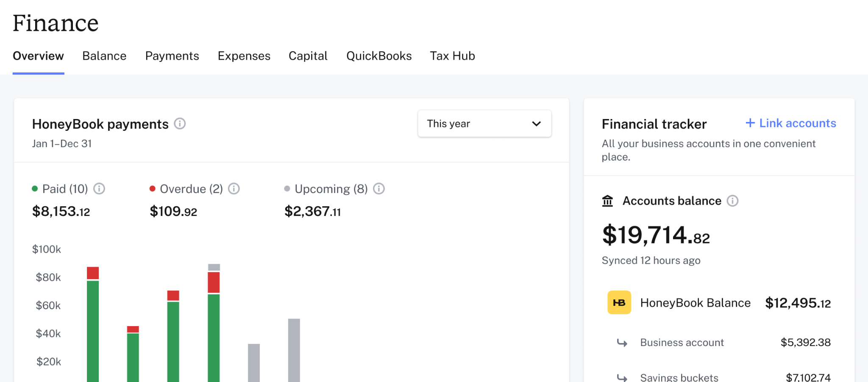Click the info icon beside Accounts balance
Image resolution: width=868 pixels, height=382 pixels.
732,201
